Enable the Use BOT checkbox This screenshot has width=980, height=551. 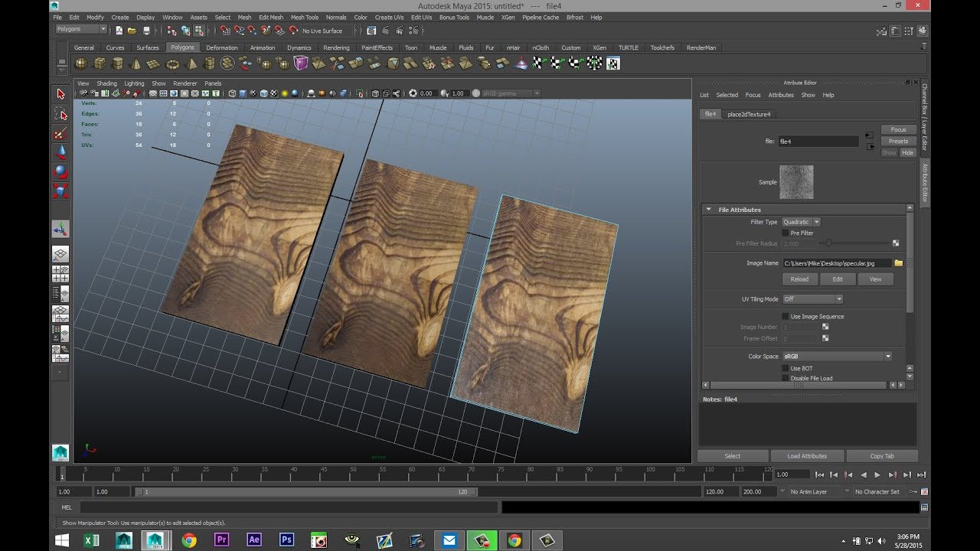(x=785, y=368)
